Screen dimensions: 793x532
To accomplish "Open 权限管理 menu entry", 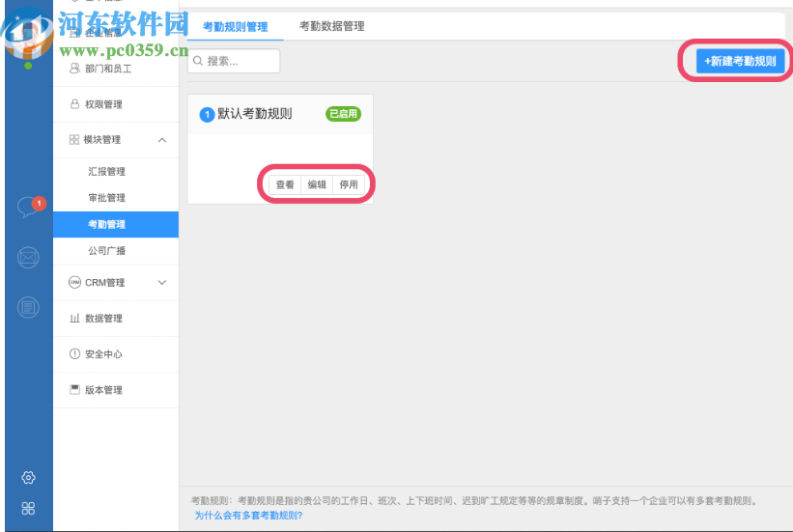I will click(x=116, y=104).
